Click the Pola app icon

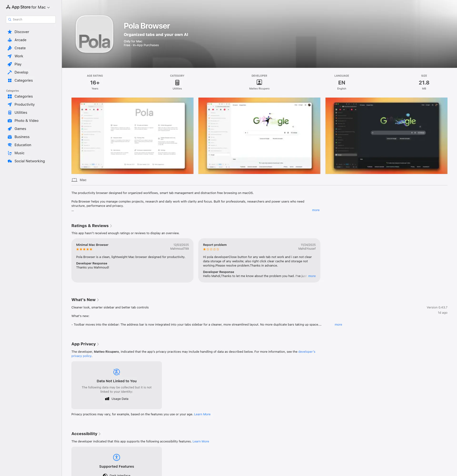[x=95, y=34]
